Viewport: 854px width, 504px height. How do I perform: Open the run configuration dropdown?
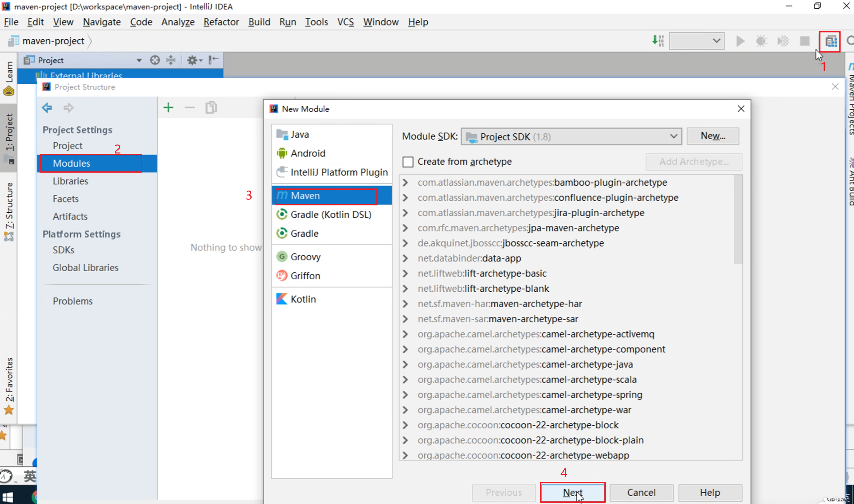(697, 41)
